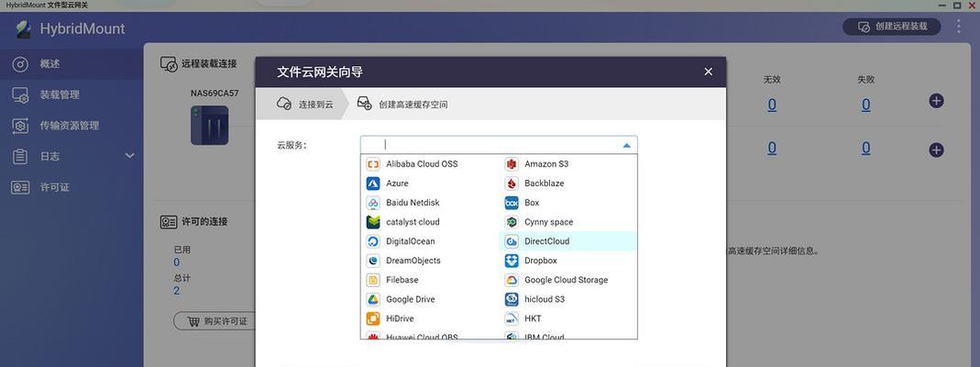Screen dimensions: 980x367
Task: Select Azure text label
Action: pyautogui.click(x=397, y=183)
